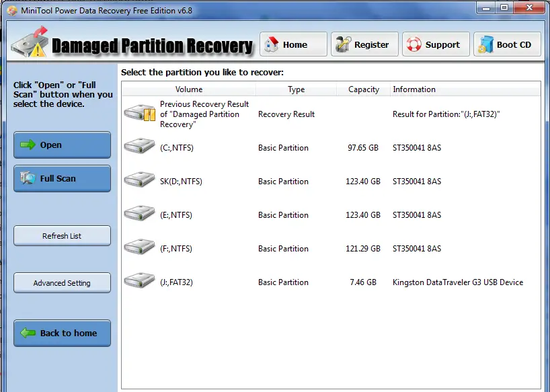
Task: Select the Previous Recovery Result drive icon
Action: coord(140,113)
